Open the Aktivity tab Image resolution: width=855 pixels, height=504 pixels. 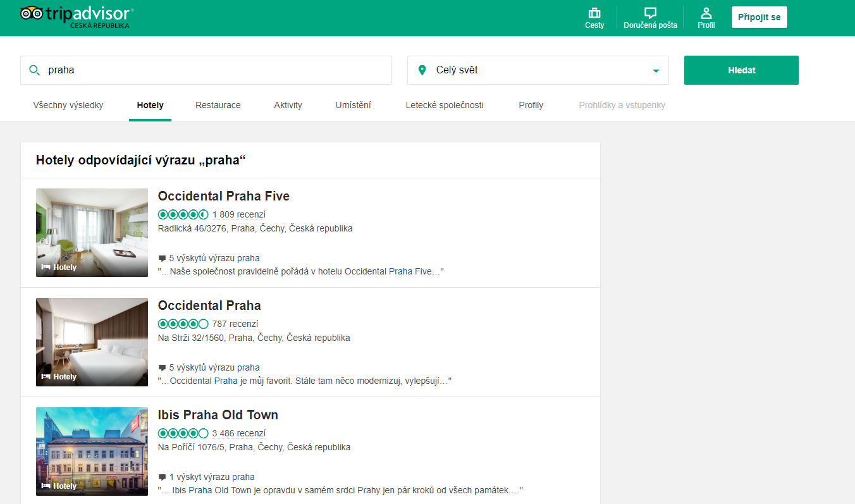pos(288,106)
